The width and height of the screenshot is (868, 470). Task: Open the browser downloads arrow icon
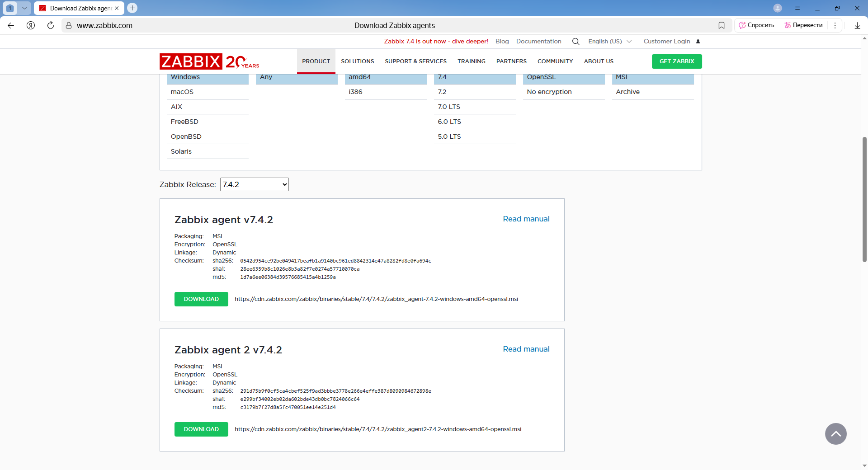coord(857,25)
